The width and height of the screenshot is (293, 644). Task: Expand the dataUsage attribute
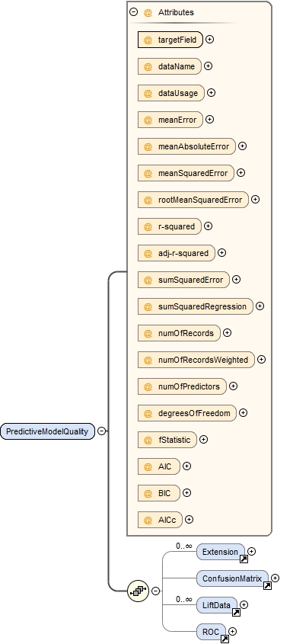click(211, 93)
